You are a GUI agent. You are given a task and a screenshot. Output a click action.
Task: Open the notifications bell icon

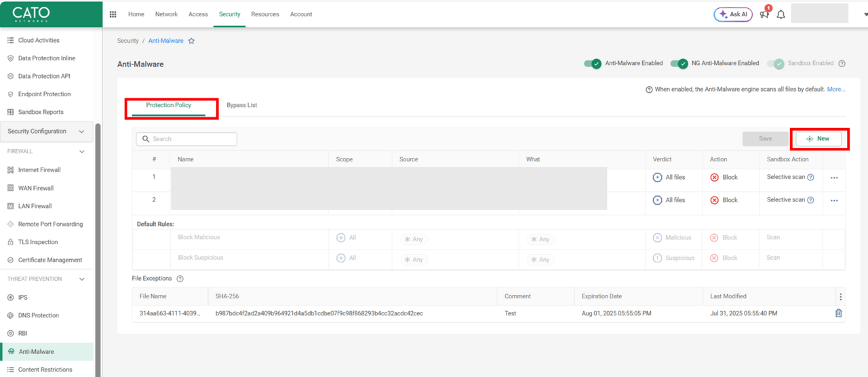(x=781, y=14)
